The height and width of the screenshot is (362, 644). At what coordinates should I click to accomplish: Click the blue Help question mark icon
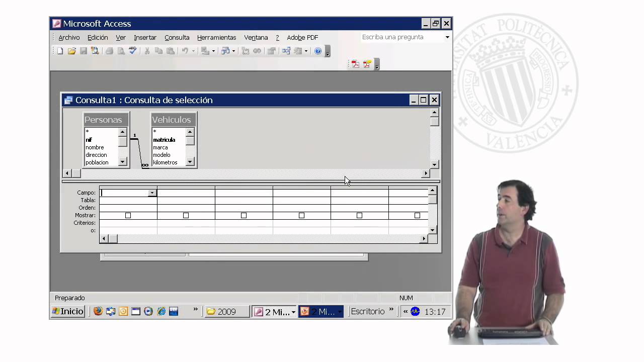click(x=318, y=51)
